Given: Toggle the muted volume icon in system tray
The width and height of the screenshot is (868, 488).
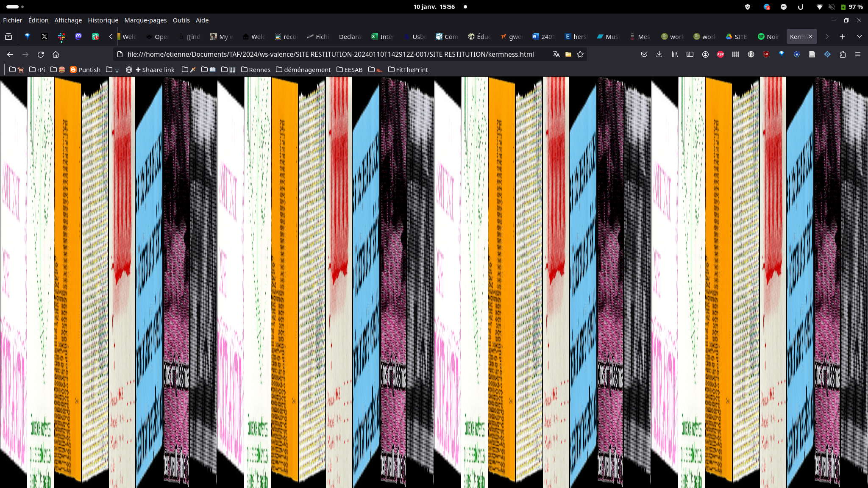Looking at the screenshot, I should point(832,7).
